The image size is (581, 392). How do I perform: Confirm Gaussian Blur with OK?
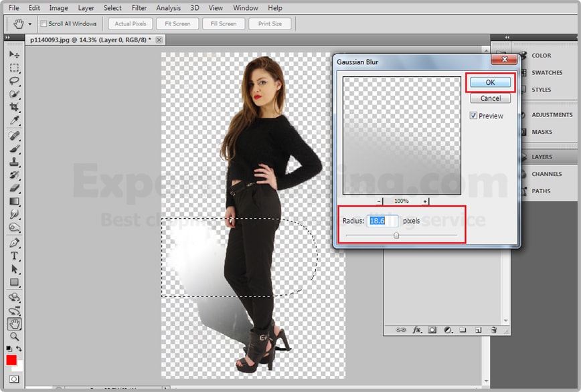490,82
